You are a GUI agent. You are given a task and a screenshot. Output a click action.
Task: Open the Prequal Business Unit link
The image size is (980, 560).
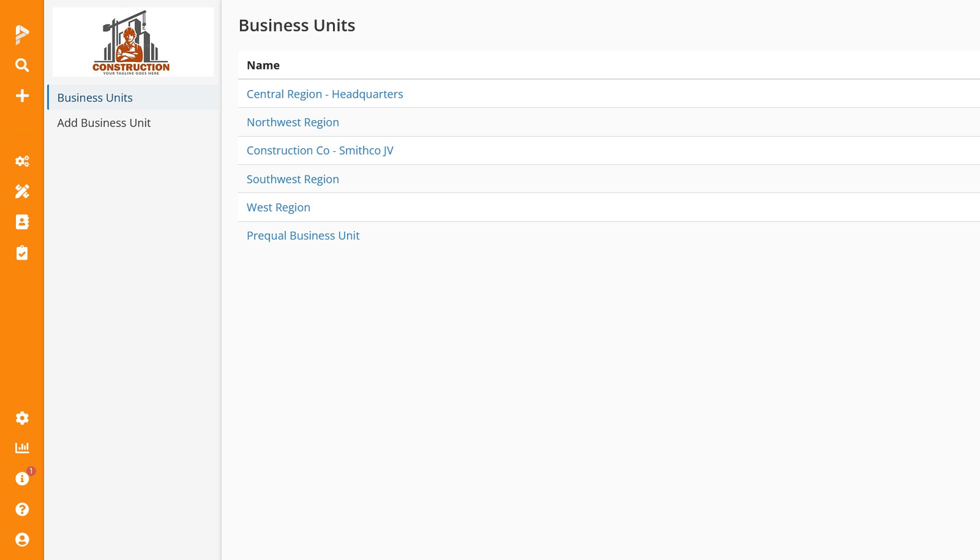[x=303, y=235]
